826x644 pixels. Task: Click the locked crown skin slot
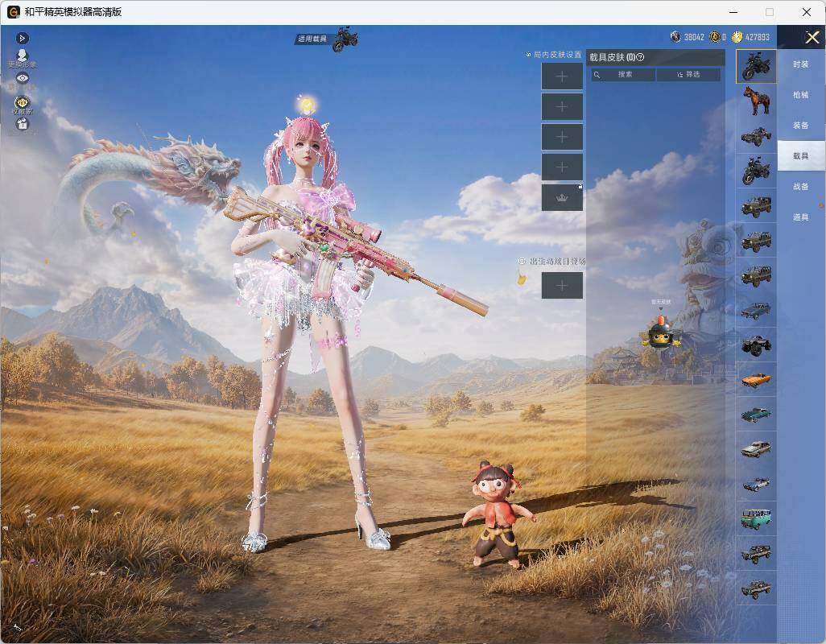coord(562,197)
